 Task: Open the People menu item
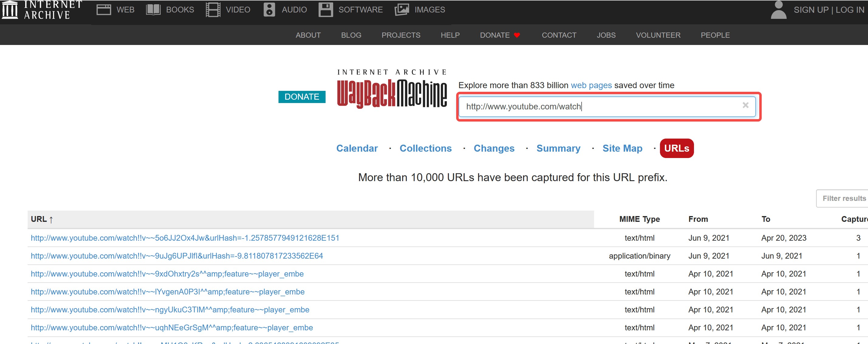pos(715,35)
